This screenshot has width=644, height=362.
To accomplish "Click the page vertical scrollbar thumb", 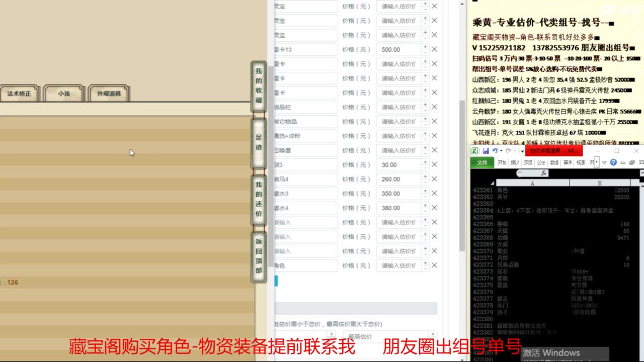I will coord(462,175).
